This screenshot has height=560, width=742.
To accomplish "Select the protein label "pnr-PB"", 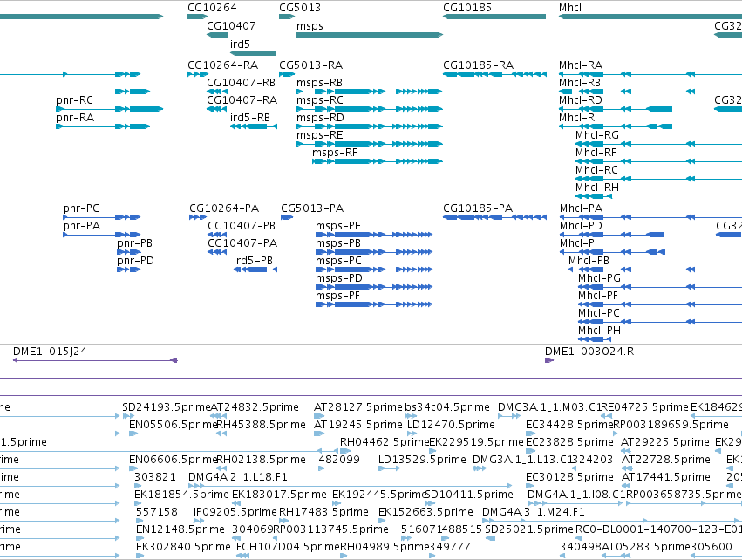I will click(135, 243).
